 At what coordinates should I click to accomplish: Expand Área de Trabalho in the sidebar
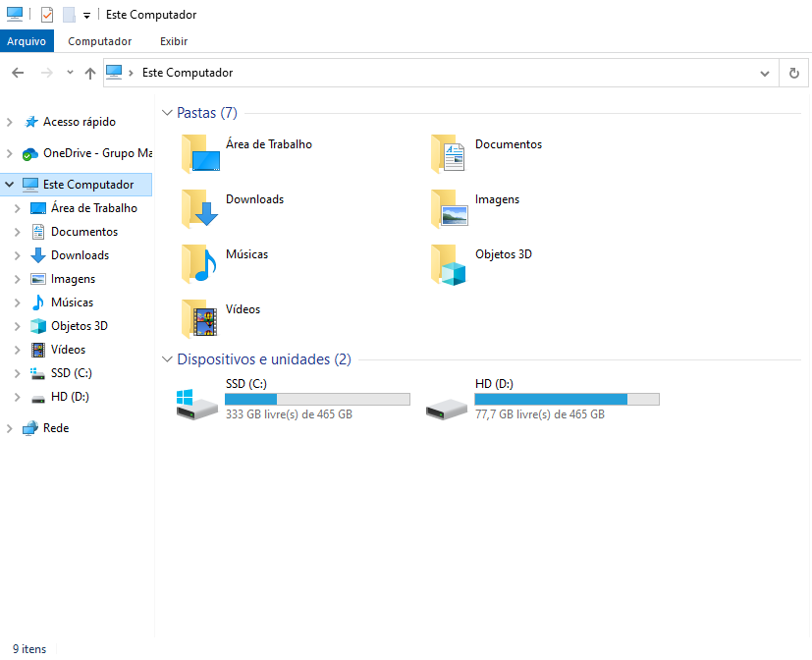17,208
